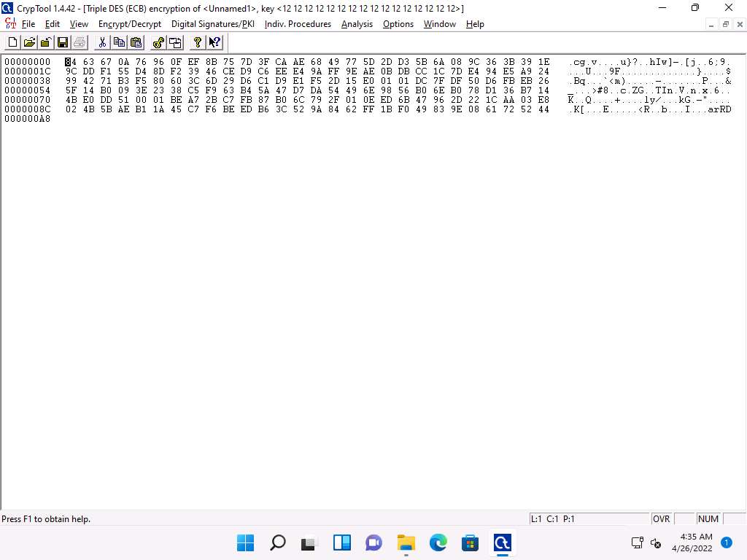Click hex byte 84 at offset 00000000
Image resolution: width=747 pixels, height=560 pixels.
pyautogui.click(x=70, y=62)
